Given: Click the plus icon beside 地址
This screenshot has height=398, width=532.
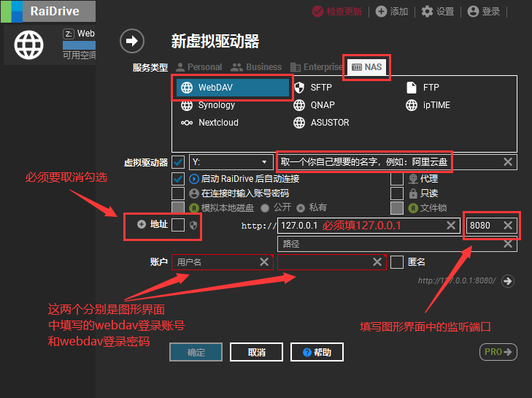Looking at the screenshot, I should 142,224.
